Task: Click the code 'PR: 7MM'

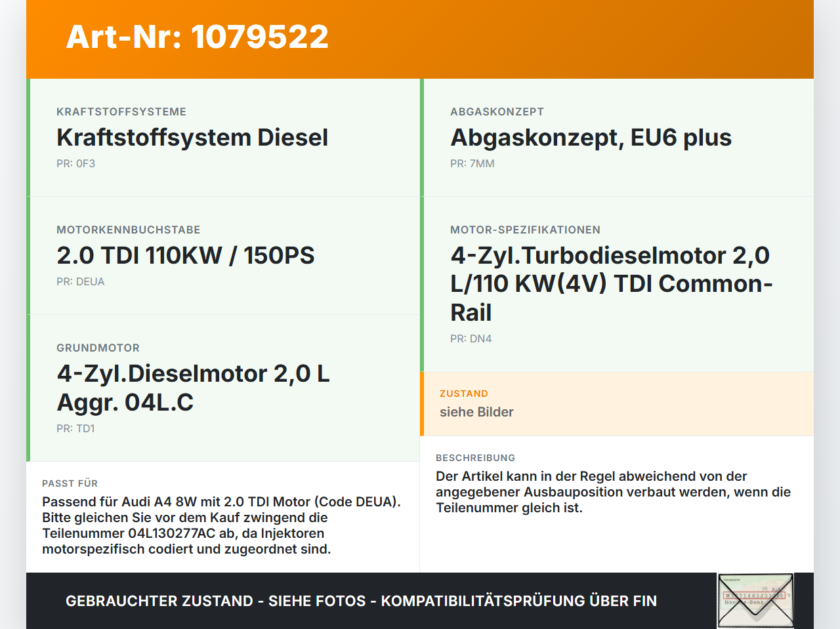Action: pos(472,163)
